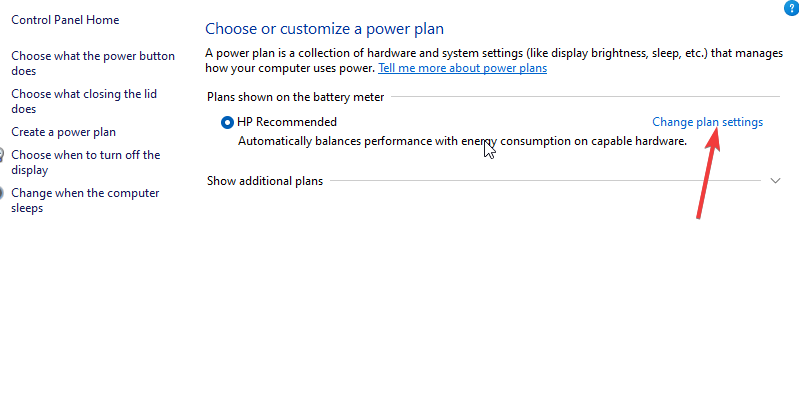Click the 'Show additional plans' label

[x=265, y=181]
